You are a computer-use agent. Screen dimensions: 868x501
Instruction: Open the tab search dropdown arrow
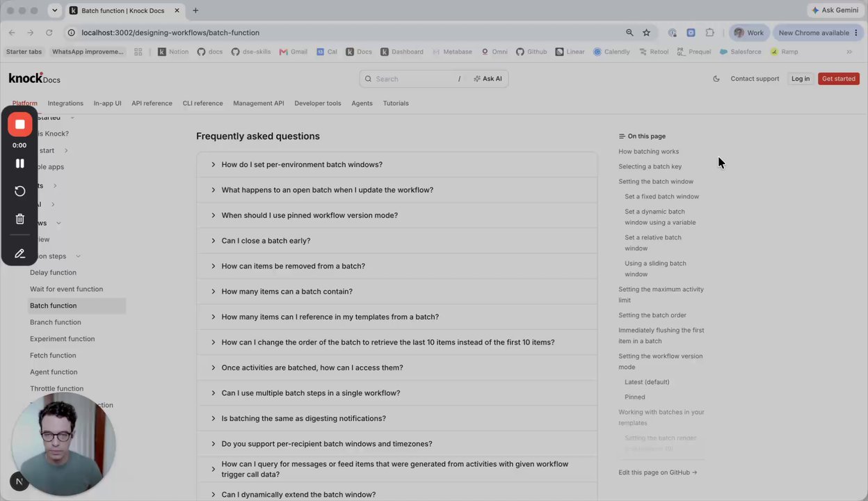point(54,10)
